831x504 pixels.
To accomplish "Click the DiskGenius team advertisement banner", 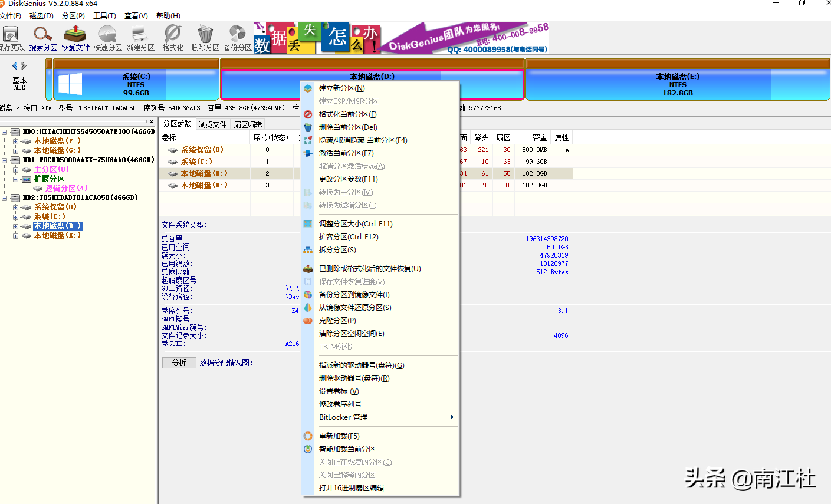I will pos(402,38).
